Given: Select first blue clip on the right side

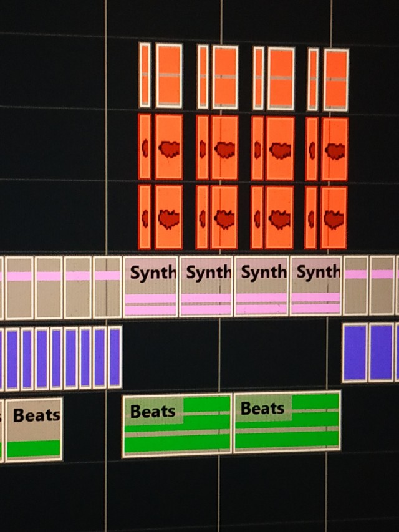Looking at the screenshot, I should click(x=354, y=352).
